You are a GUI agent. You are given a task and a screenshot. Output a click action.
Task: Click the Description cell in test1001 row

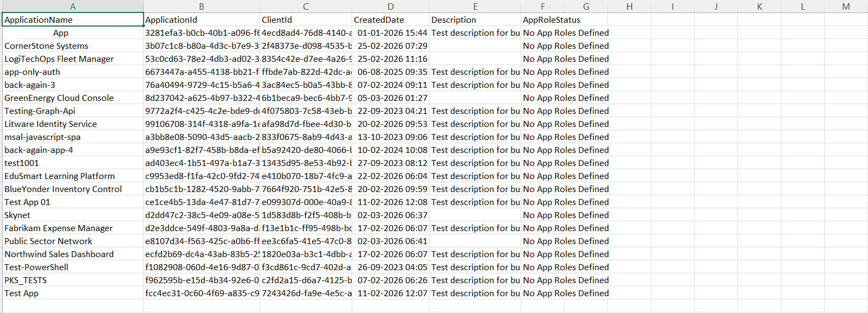click(475, 163)
